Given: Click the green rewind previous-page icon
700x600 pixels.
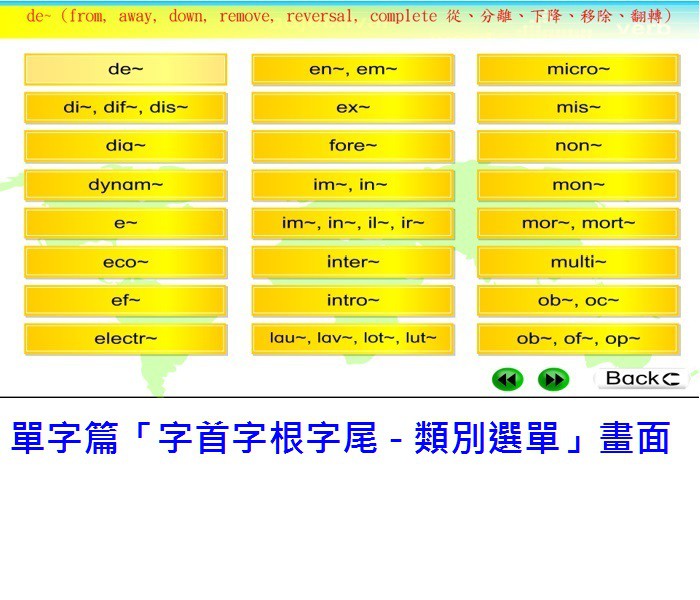Looking at the screenshot, I should coord(507,379).
